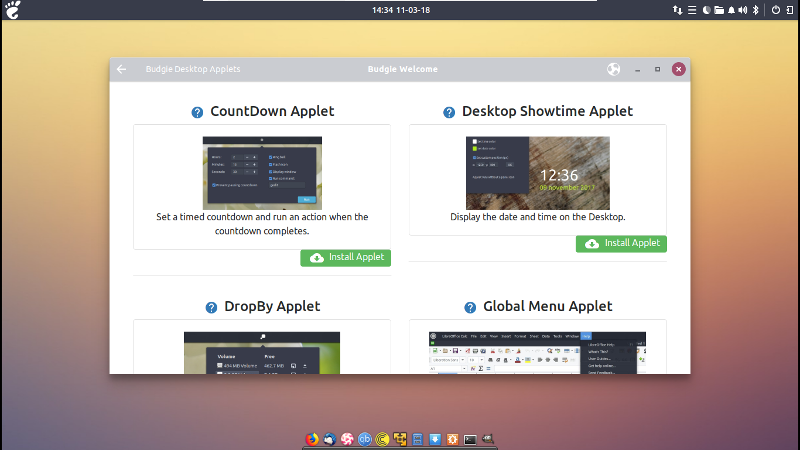This screenshot has width=800, height=450.
Task: Launch blue file cabinet app in dock
Action: click(x=417, y=439)
